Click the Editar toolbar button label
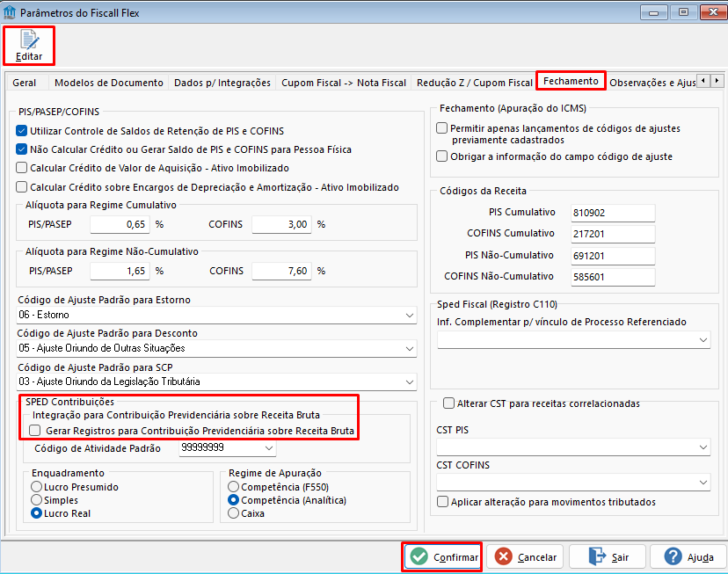This screenshot has height=574, width=728. pyautogui.click(x=29, y=56)
